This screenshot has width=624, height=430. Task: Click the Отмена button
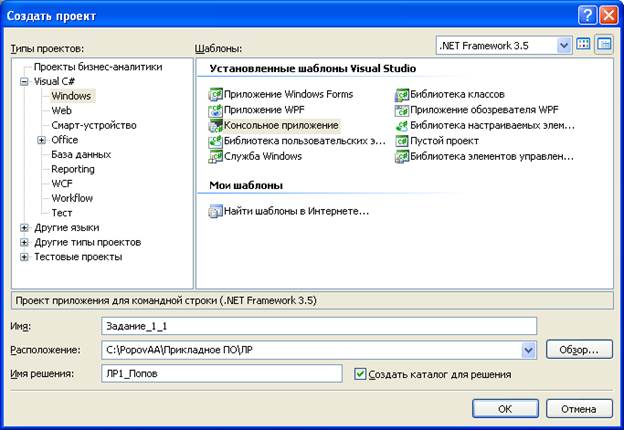coord(579,409)
